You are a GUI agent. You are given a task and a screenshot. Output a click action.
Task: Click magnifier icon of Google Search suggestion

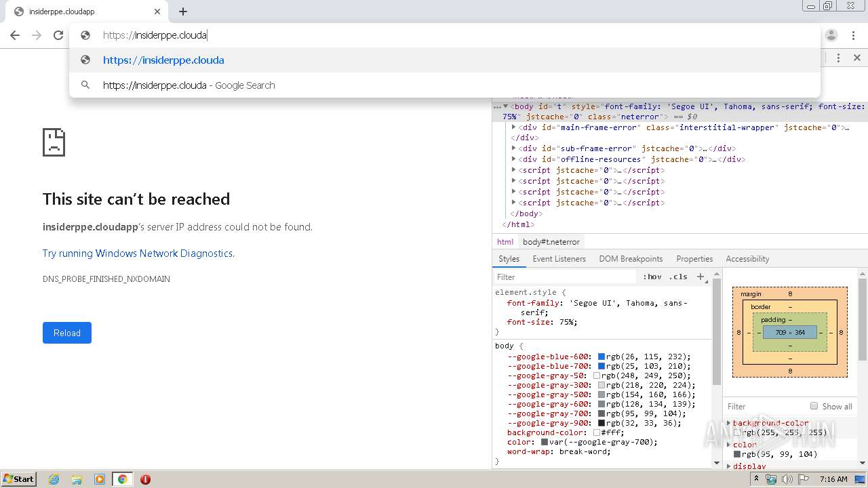pos(85,85)
